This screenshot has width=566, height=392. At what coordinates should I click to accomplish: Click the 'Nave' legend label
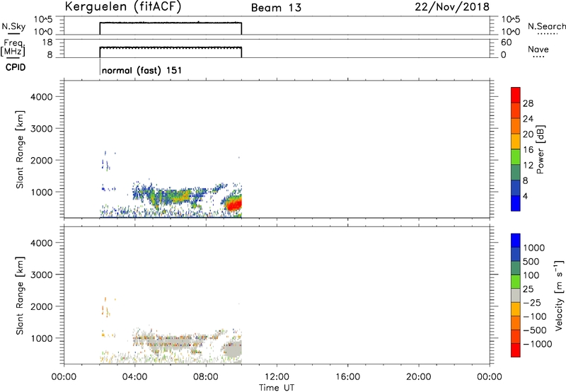click(538, 49)
